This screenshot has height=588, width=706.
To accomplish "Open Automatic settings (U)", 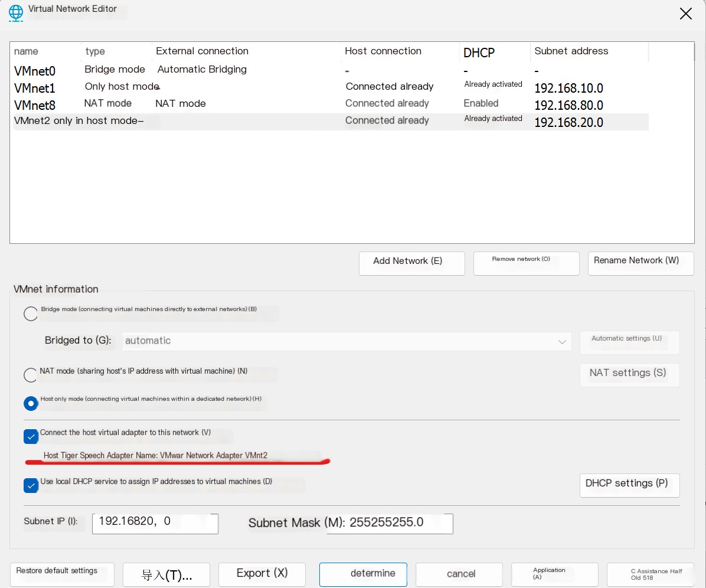I will coord(629,342).
